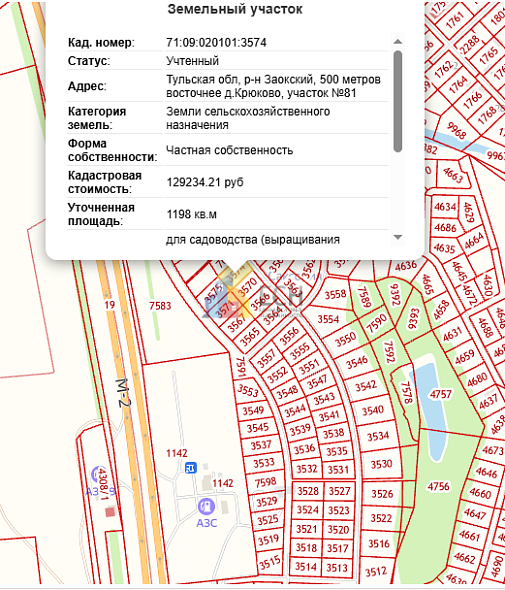
Task: Select parcel 3553 on the map
Action: 247,390
